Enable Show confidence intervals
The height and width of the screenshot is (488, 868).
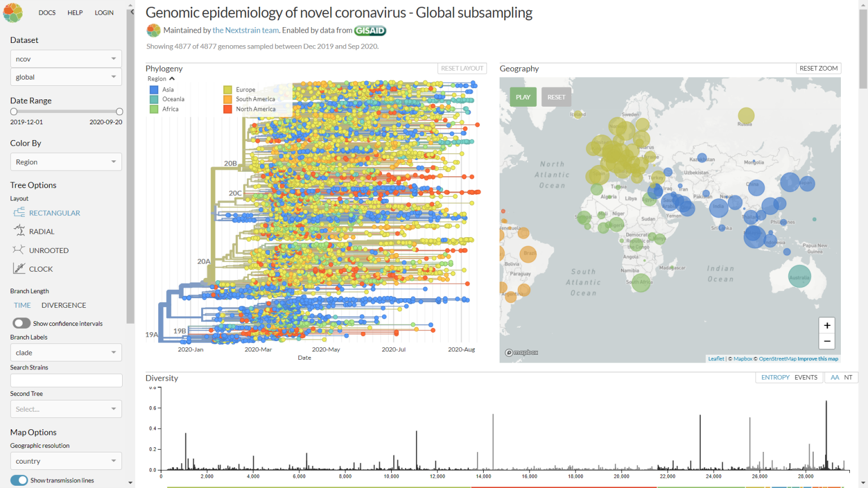(x=21, y=323)
